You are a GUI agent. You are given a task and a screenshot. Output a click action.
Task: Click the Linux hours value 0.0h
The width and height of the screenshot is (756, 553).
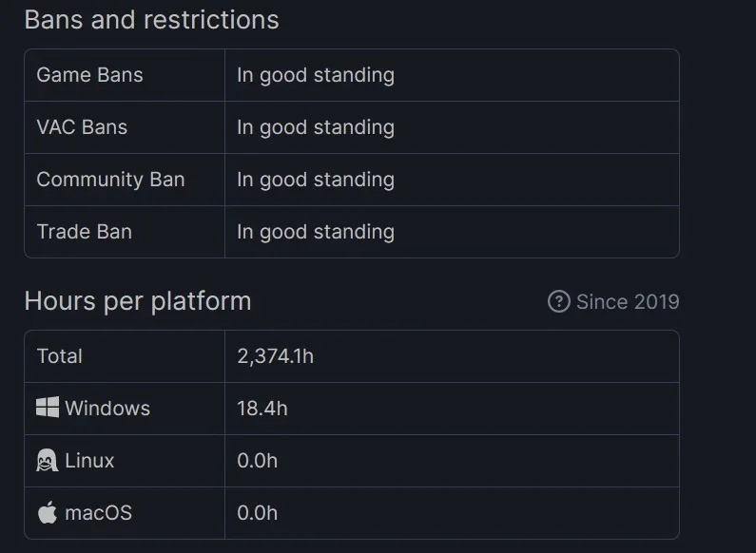tap(258, 461)
